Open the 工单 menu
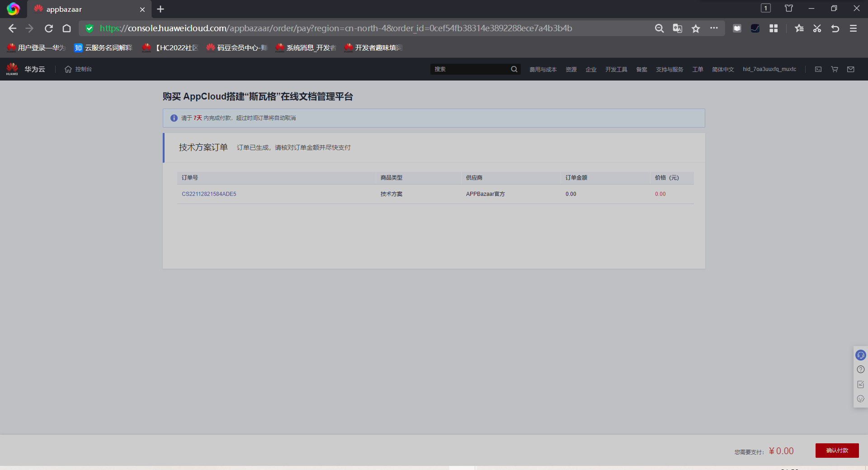The height and width of the screenshot is (470, 868). tap(698, 69)
